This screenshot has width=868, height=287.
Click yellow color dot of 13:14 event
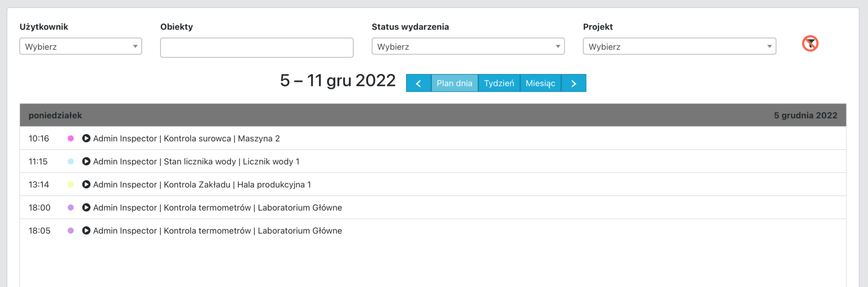tap(71, 184)
